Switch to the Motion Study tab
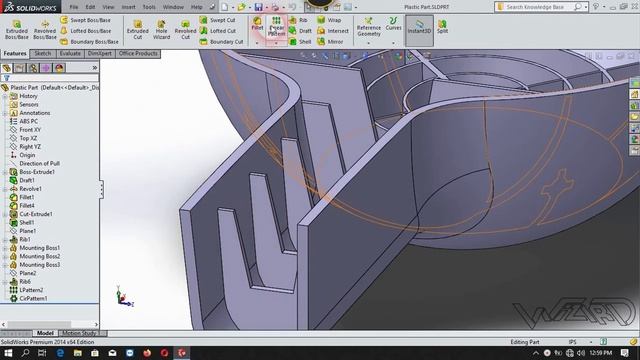The height and width of the screenshot is (360, 640). 79,333
